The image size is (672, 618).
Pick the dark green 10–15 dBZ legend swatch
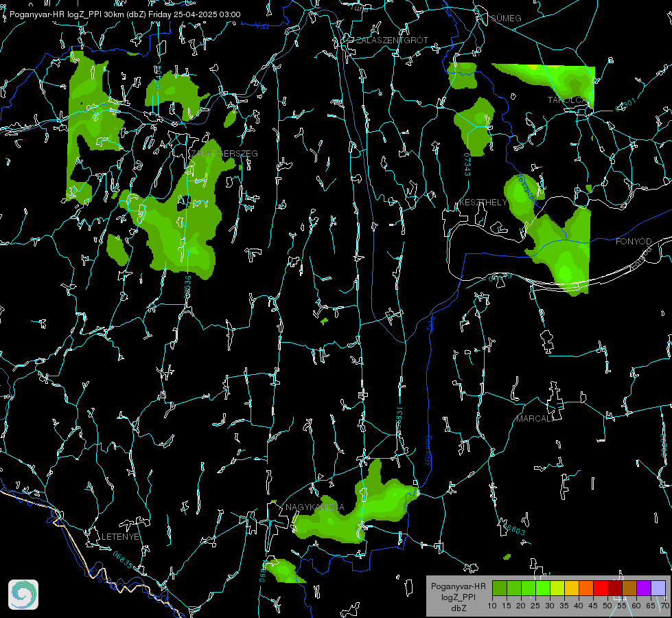click(x=499, y=588)
